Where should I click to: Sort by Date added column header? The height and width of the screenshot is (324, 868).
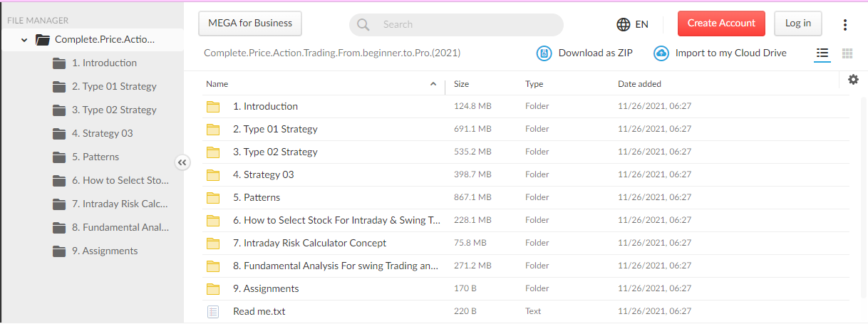tap(639, 84)
